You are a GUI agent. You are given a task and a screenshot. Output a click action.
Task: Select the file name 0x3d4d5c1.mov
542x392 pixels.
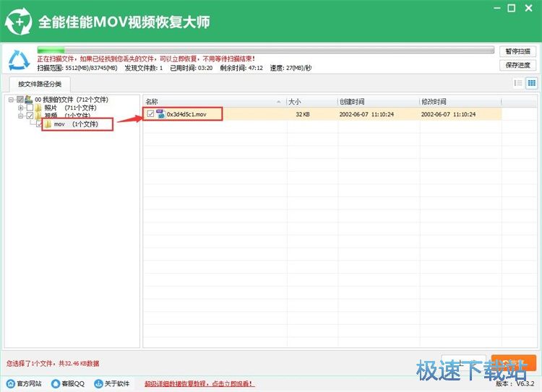click(186, 114)
